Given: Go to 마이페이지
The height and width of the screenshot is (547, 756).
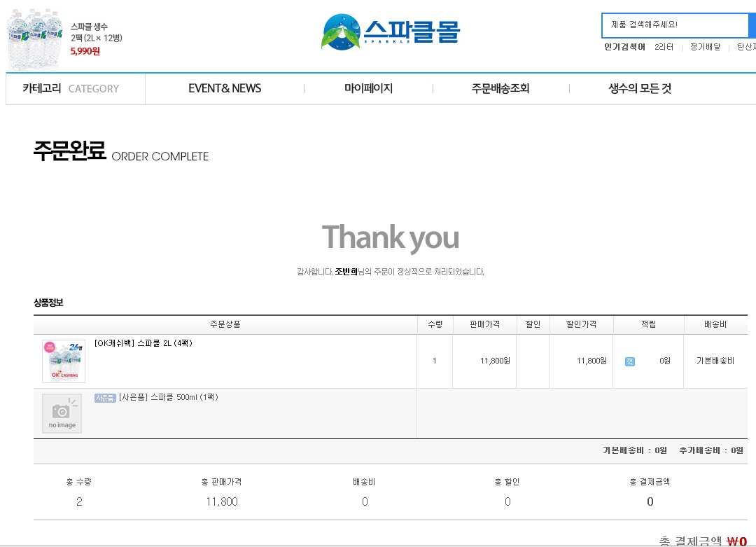Looking at the screenshot, I should (368, 89).
